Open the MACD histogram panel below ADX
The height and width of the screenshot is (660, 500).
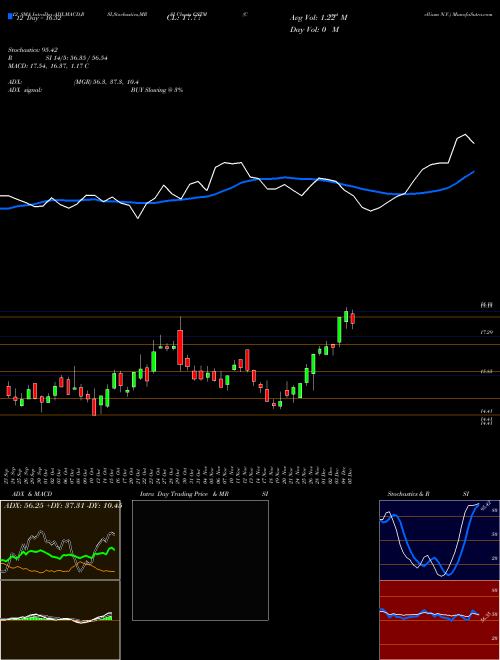[x=60, y=620]
